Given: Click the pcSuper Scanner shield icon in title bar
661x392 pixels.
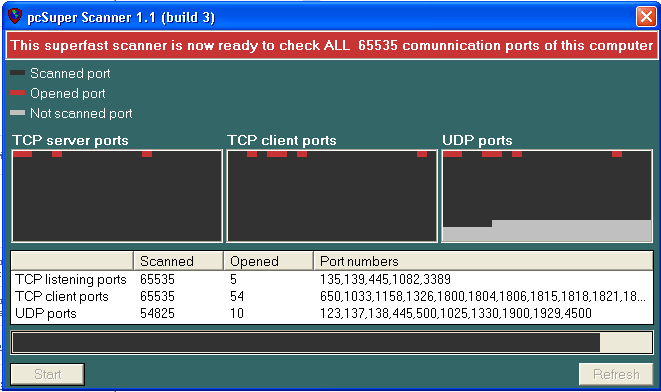Looking at the screenshot, I should tap(15, 16).
